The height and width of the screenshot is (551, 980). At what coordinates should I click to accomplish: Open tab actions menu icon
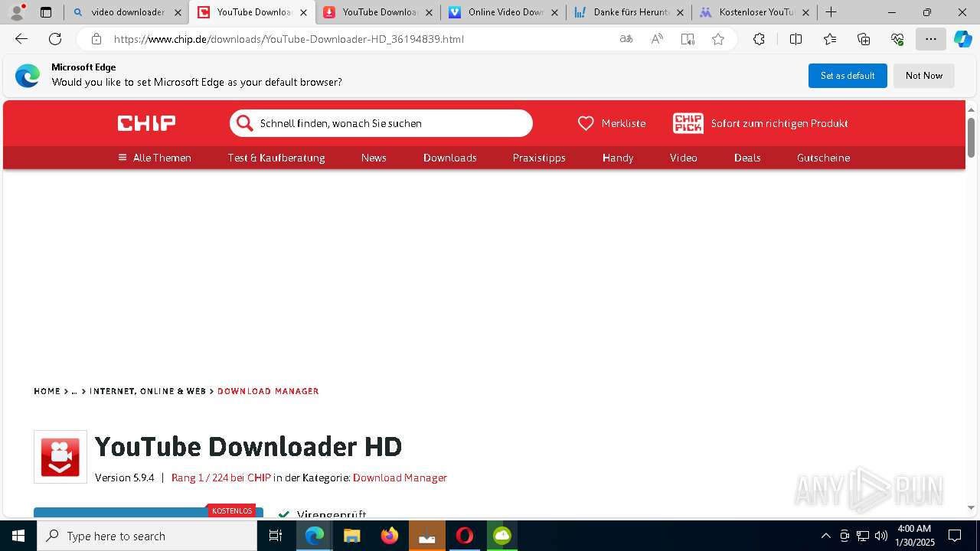(x=46, y=12)
